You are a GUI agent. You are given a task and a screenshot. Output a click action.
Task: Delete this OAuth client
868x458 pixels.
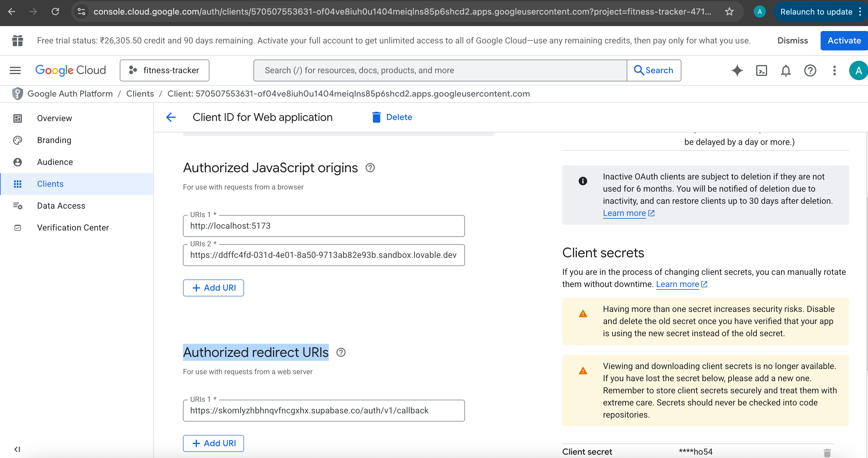point(392,117)
